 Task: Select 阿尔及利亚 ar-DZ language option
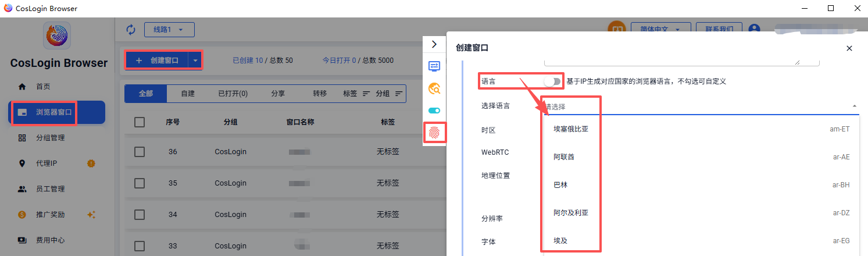tap(701, 213)
